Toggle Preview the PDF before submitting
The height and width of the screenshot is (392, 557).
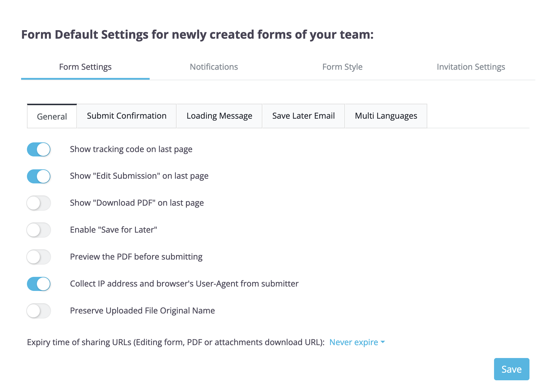[39, 257]
